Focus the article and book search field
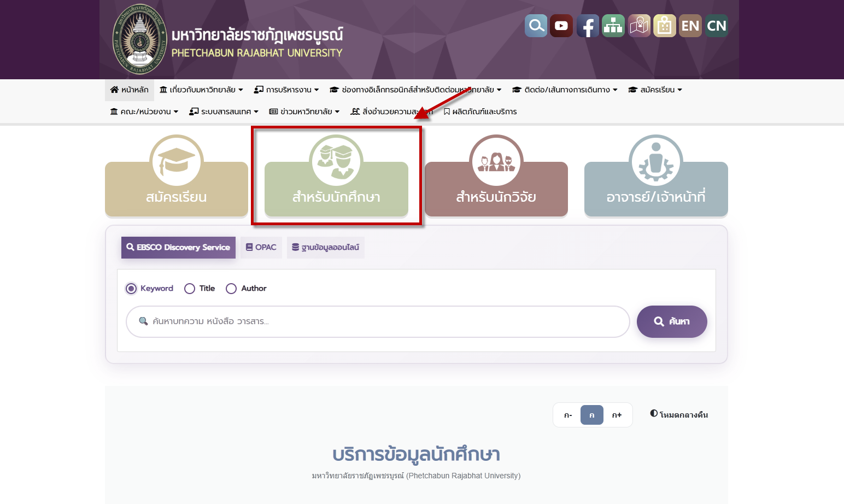 tap(378, 321)
